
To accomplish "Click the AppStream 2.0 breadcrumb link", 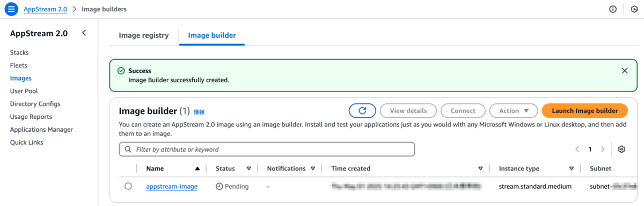I will 46,9.
